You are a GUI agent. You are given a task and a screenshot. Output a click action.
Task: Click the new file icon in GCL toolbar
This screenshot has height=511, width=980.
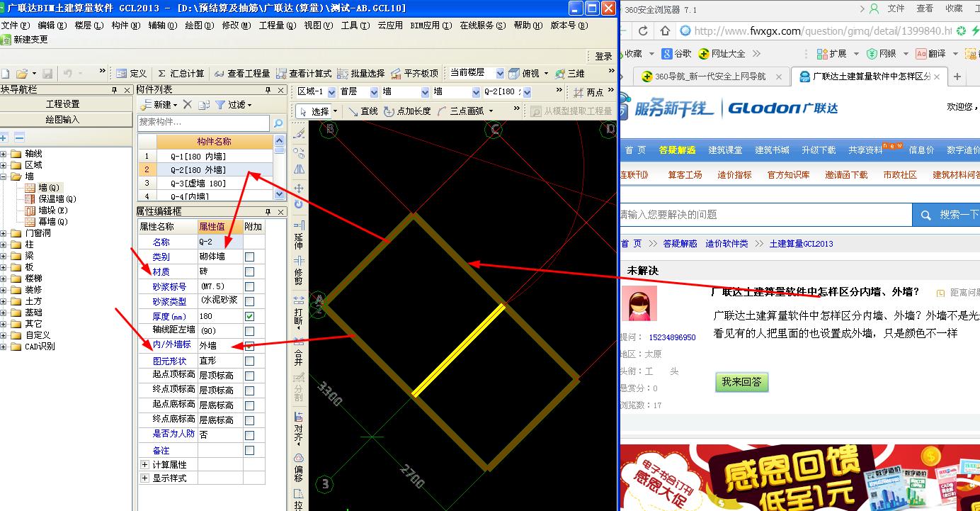(x=5, y=74)
